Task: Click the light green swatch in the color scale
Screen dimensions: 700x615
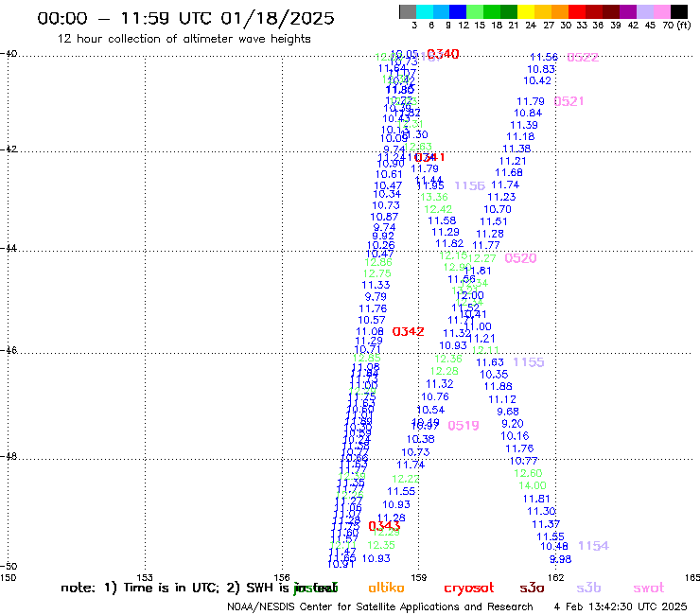Action: [x=475, y=11]
